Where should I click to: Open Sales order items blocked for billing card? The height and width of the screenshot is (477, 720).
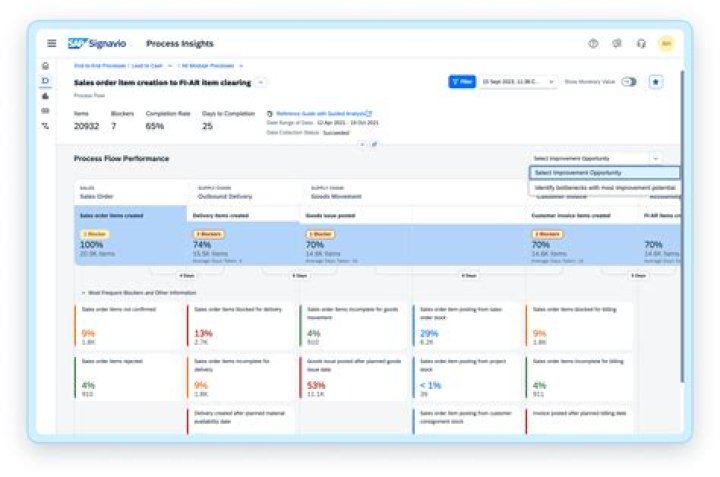580,325
